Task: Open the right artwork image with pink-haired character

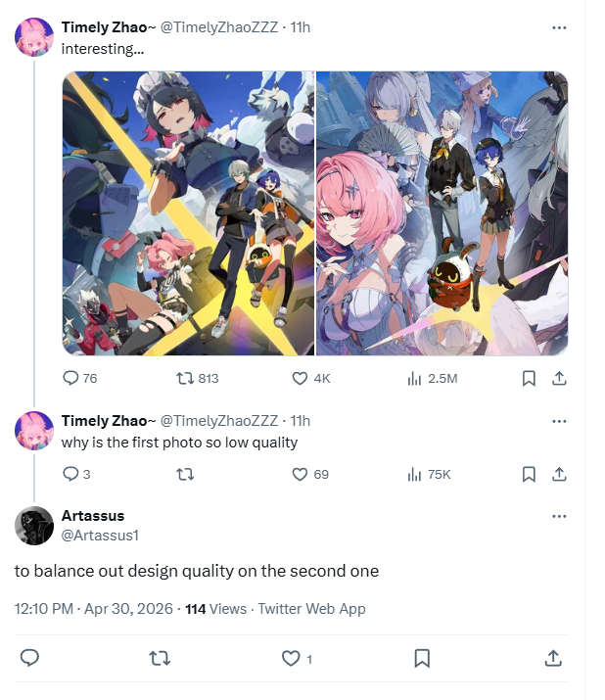Action: (442, 213)
